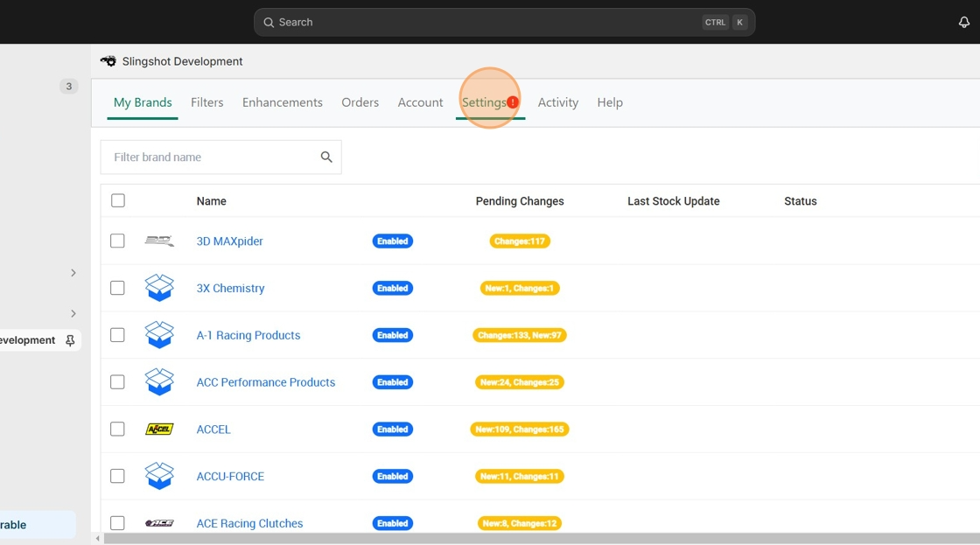Open the ACCEL brand link
The image size is (980, 545).
213,430
